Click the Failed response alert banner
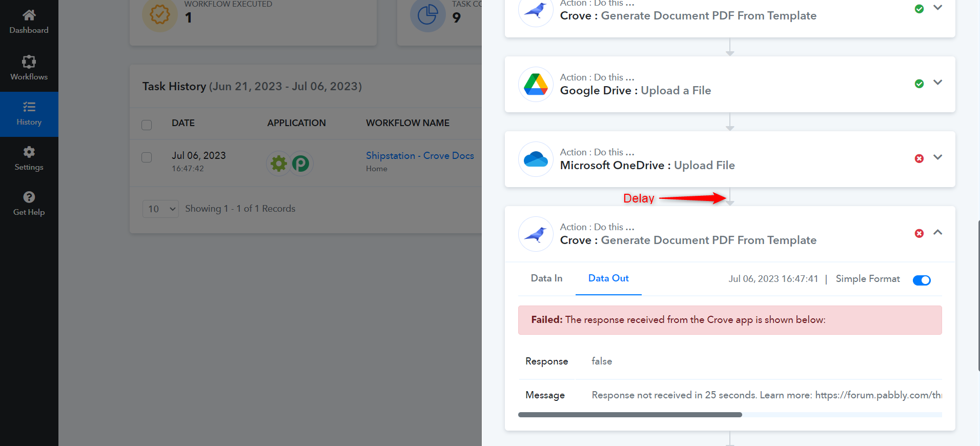This screenshot has width=980, height=446. click(x=730, y=320)
